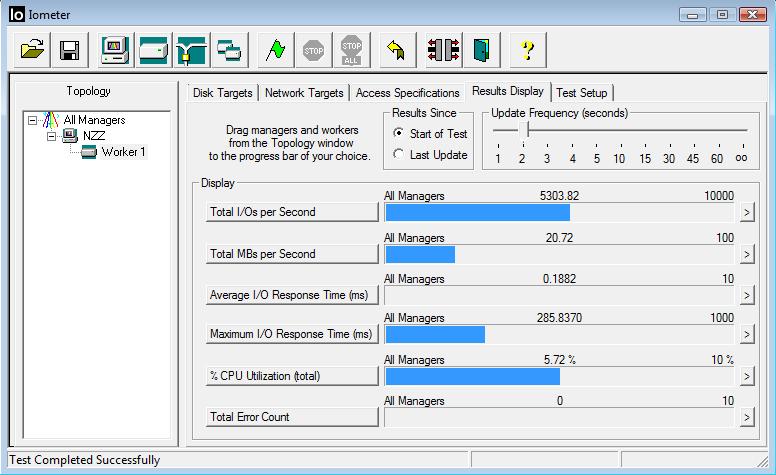
Task: Select the Results Display tab
Action: [508, 91]
